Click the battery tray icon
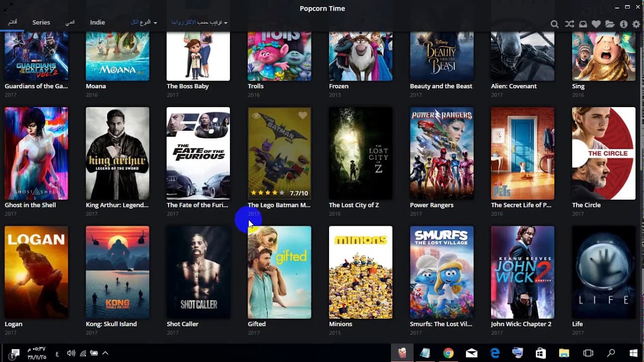Screen dimensions: 644x362 pos(94,353)
